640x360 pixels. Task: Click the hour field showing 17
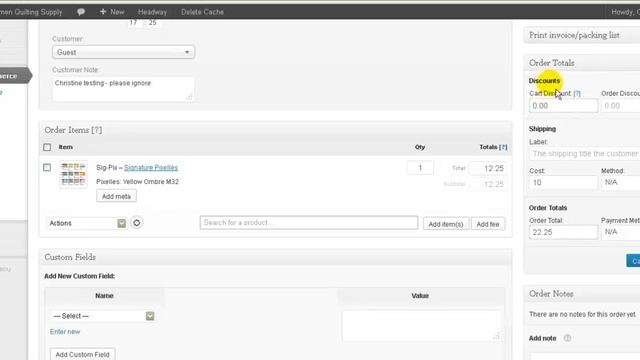pos(133,23)
